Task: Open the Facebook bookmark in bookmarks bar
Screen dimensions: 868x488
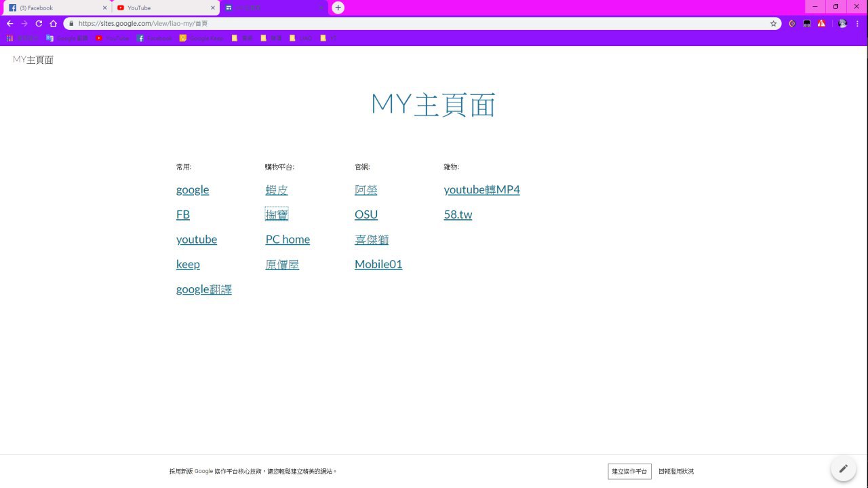Action: 155,38
